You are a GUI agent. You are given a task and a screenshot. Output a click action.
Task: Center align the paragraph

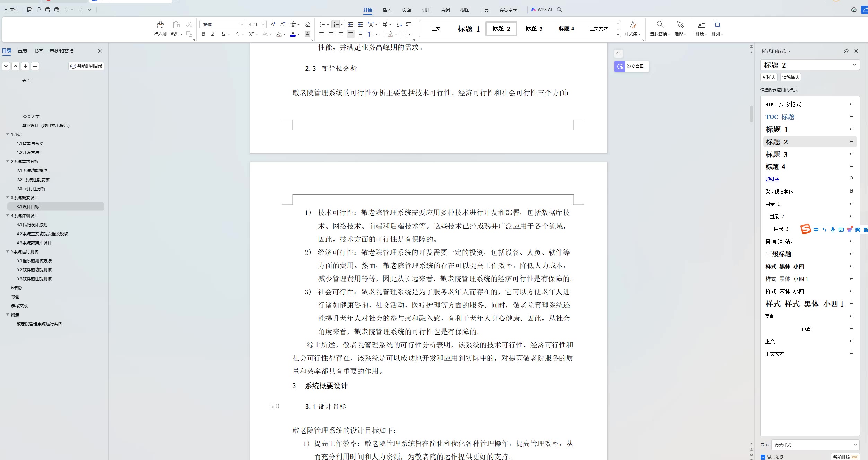point(331,34)
